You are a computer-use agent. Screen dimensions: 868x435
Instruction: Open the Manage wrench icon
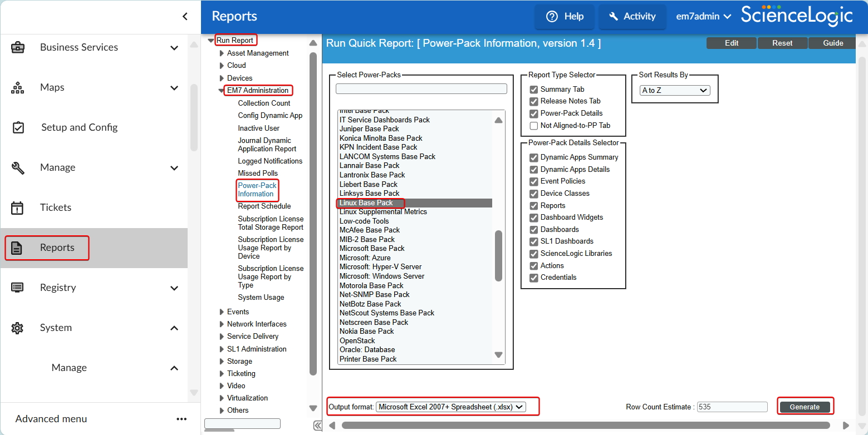tap(18, 167)
